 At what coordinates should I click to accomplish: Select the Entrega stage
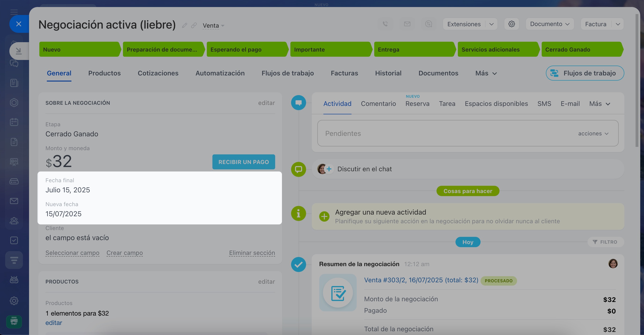click(415, 49)
